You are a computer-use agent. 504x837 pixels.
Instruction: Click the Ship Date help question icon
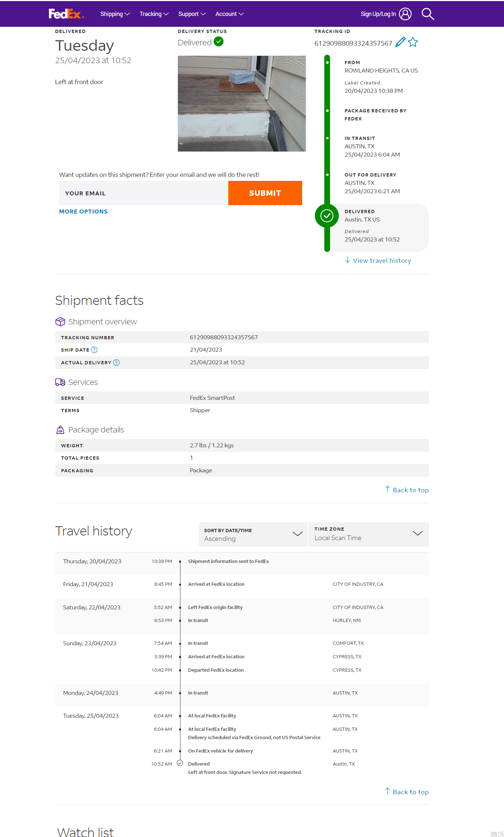tap(94, 350)
